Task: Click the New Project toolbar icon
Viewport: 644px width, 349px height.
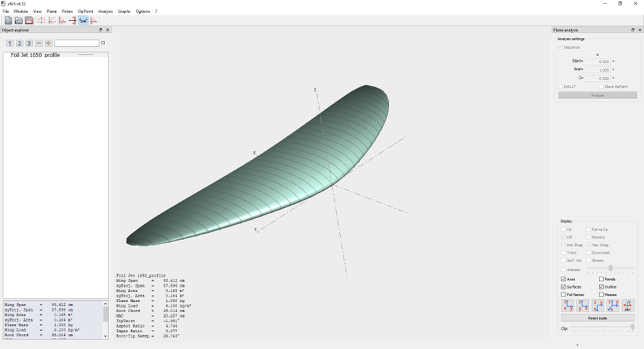Action: (x=8, y=21)
